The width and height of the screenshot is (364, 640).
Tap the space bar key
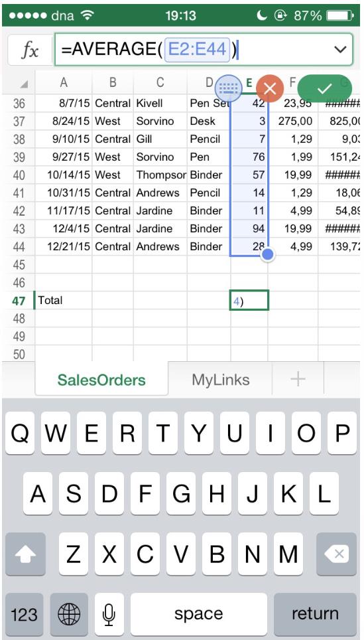[198, 614]
